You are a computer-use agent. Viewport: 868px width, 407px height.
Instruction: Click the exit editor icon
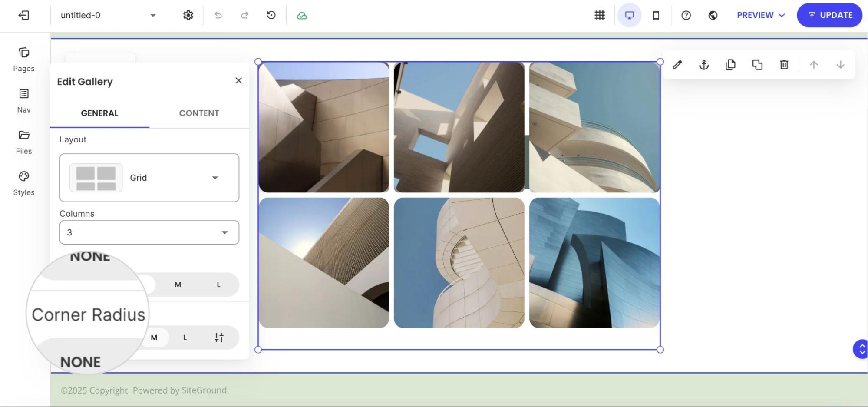[23, 15]
